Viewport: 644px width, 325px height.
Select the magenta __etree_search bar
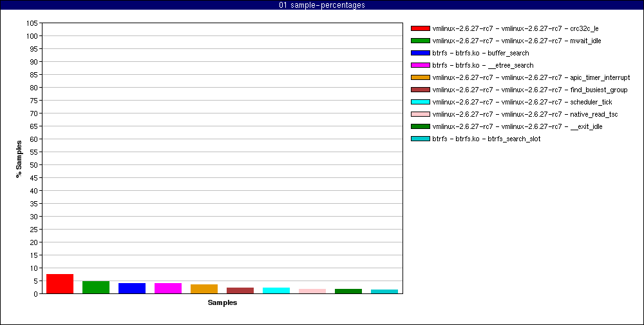168,288
